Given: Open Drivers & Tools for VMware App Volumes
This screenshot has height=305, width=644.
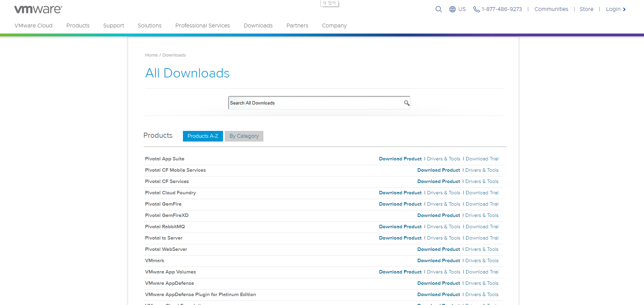Looking at the screenshot, I should coord(444,272).
